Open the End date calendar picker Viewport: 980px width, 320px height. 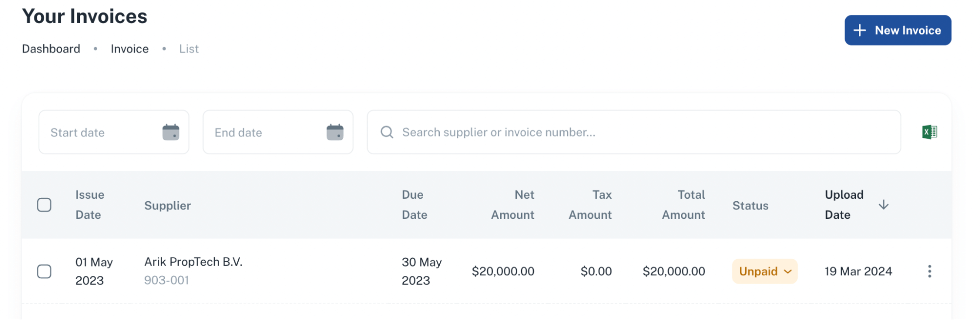click(334, 132)
